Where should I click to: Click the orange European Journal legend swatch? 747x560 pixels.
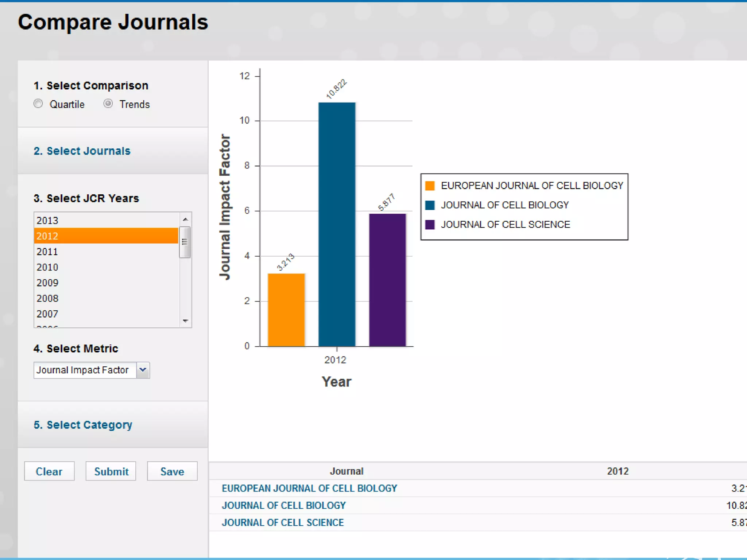click(x=430, y=186)
